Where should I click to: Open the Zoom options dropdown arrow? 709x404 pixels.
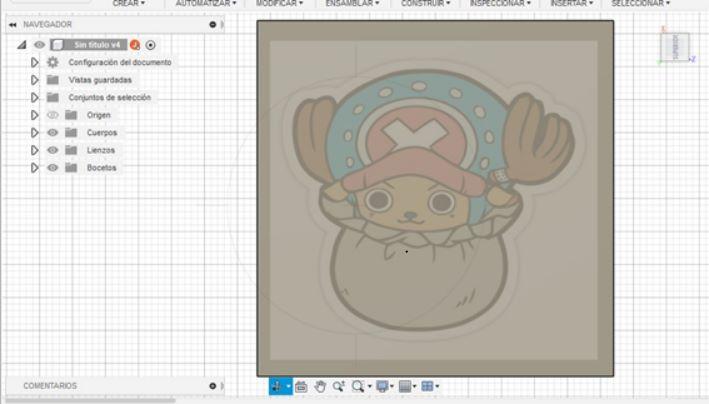tap(369, 386)
